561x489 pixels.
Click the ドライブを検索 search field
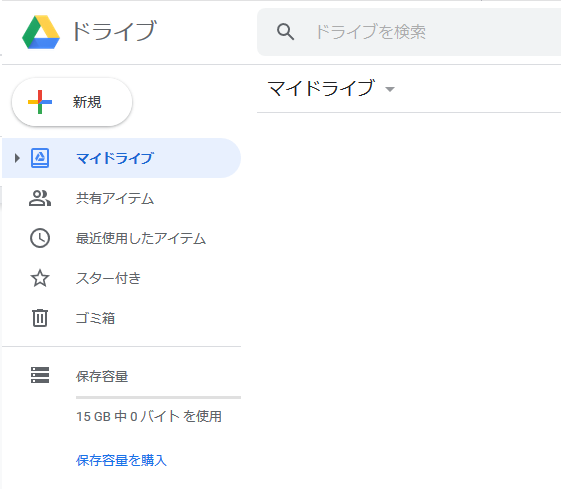409,32
